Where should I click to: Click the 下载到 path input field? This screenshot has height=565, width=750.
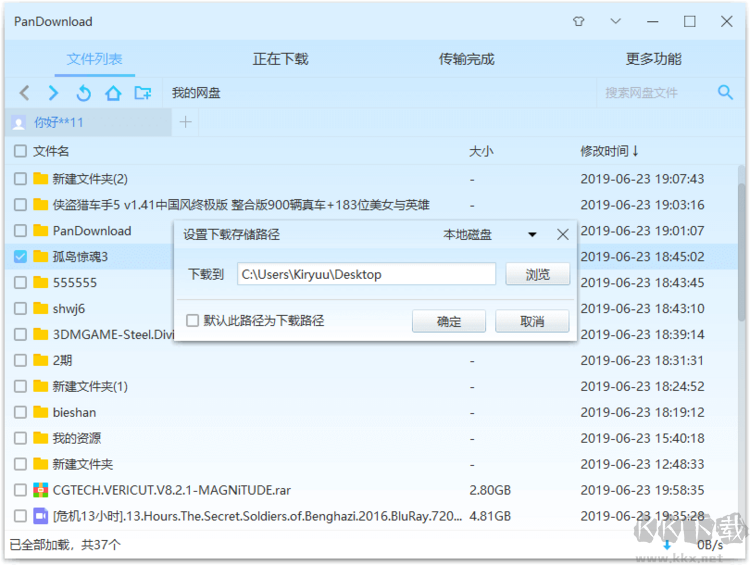pos(366,274)
